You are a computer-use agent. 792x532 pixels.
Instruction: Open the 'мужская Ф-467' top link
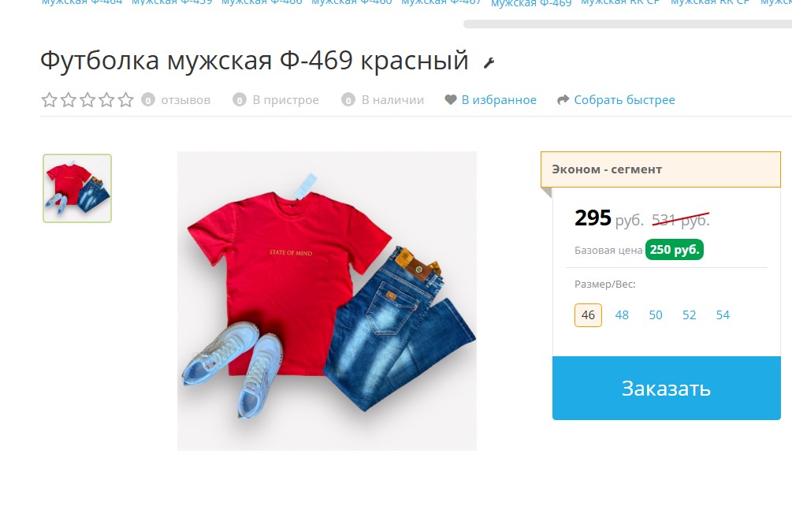coord(441,2)
